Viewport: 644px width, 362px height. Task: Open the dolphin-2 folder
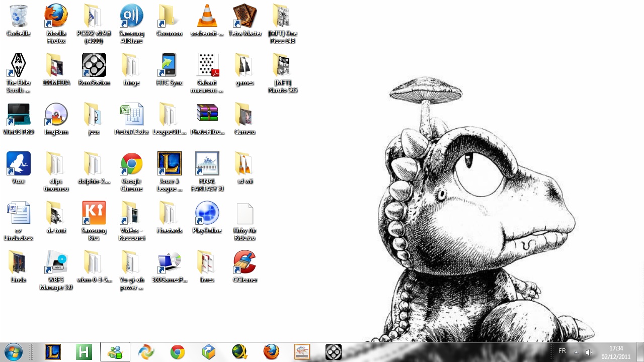94,168
